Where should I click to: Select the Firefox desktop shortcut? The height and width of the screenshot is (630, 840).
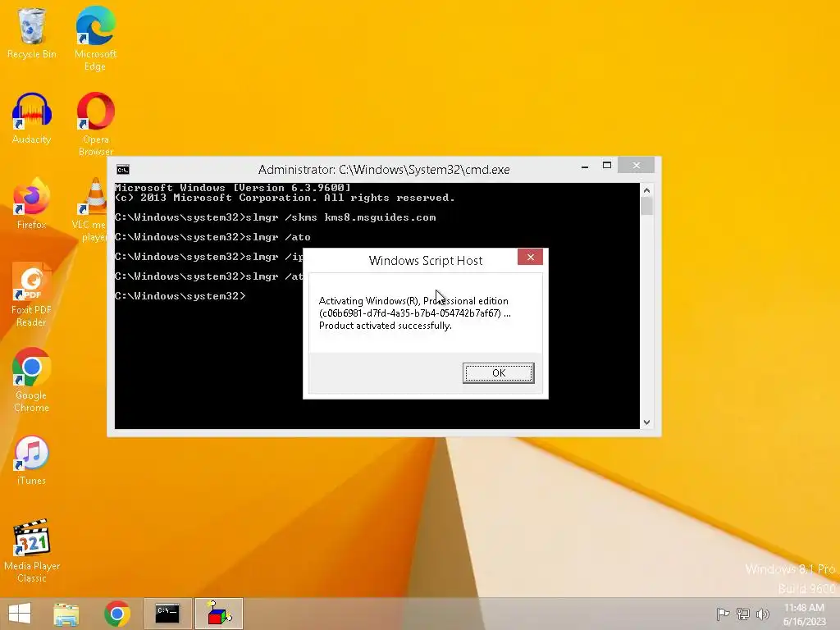click(x=32, y=203)
